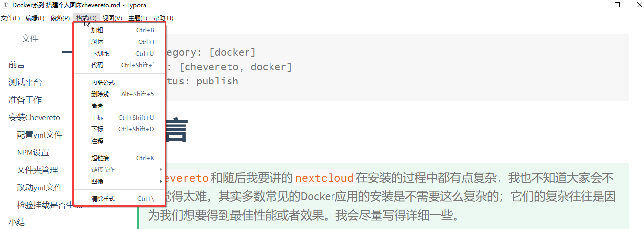Open the 安装Chevereto outline section
Viewport: 644px width, 229px height.
pos(34,118)
